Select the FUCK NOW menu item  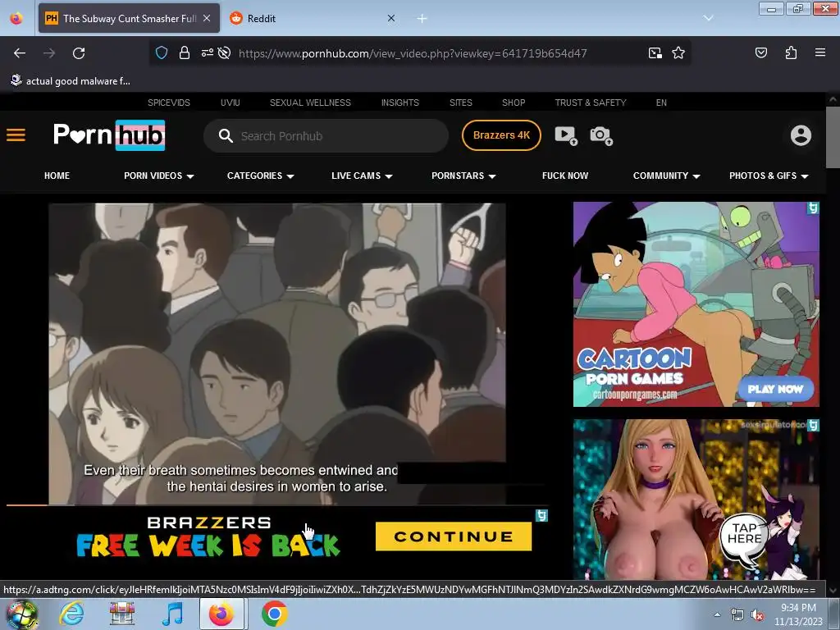pos(565,176)
